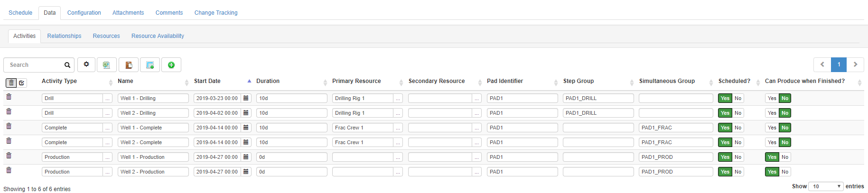Set Can Produce to Yes for Well 2 - Drilling
This screenshot has height=193, width=868.
point(772,113)
